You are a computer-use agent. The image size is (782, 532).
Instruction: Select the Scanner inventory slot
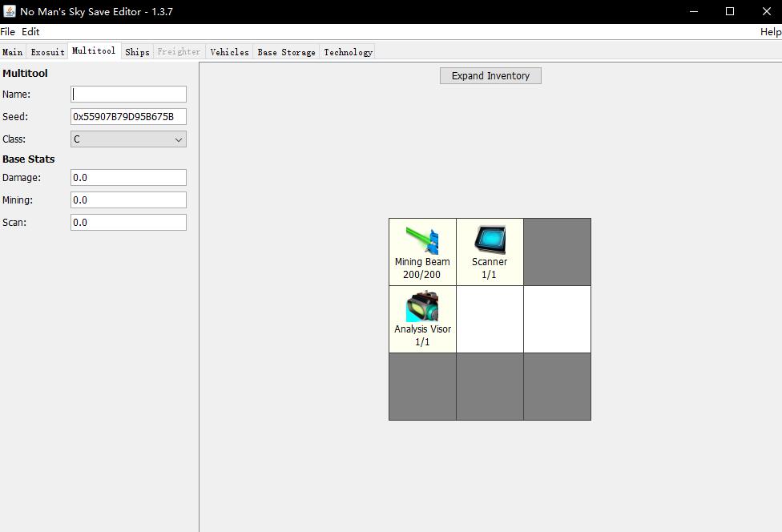(490, 252)
